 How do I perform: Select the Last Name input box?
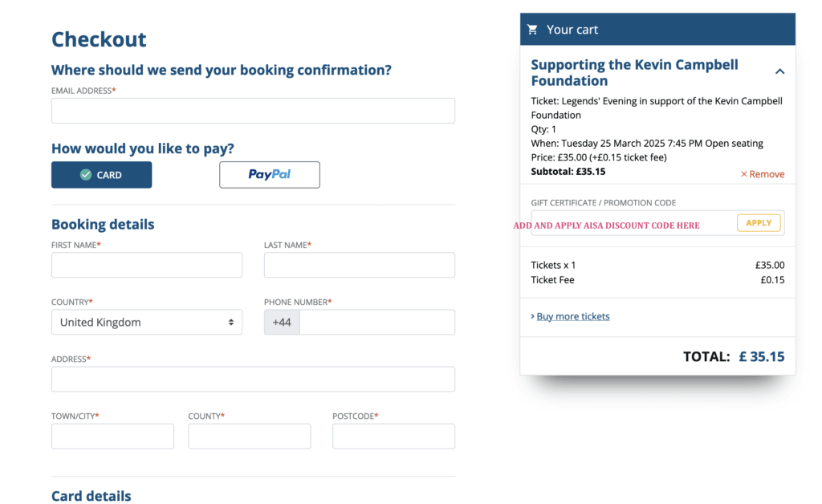tap(360, 265)
